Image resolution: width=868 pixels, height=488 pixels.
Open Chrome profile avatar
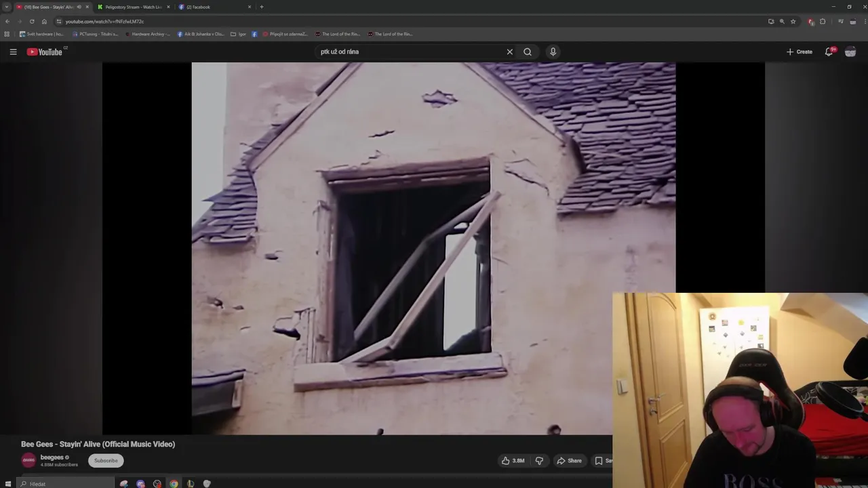point(852,21)
